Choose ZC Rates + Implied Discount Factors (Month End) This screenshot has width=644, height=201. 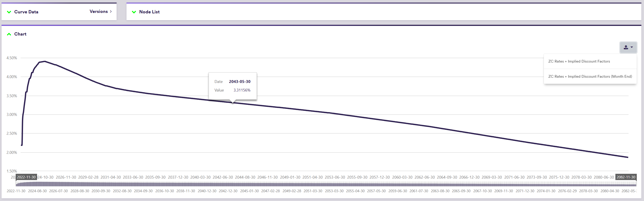point(590,76)
